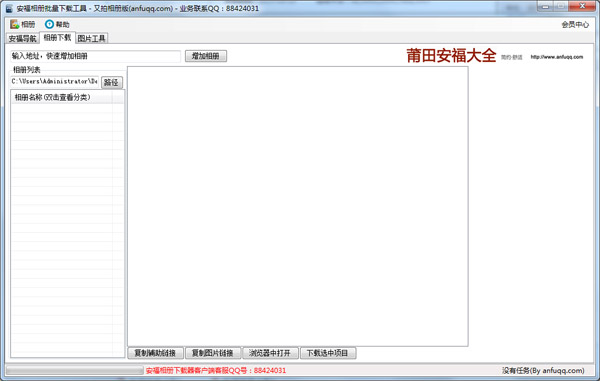The height and width of the screenshot is (381, 600).
Task: Focus the album address input field
Action: (95, 56)
